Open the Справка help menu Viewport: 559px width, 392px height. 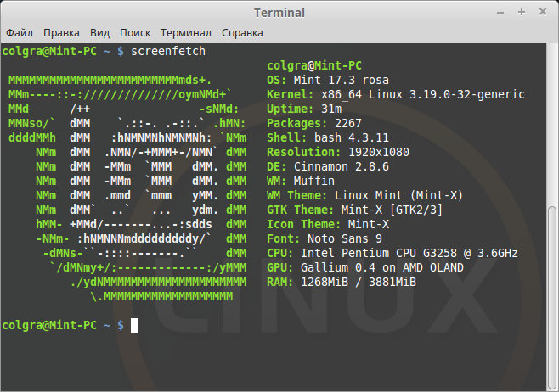(x=242, y=32)
